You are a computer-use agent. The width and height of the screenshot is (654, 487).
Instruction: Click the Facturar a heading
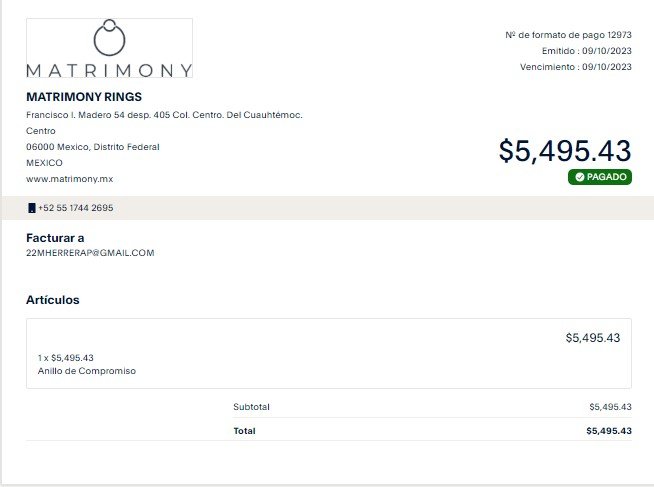coord(55,238)
